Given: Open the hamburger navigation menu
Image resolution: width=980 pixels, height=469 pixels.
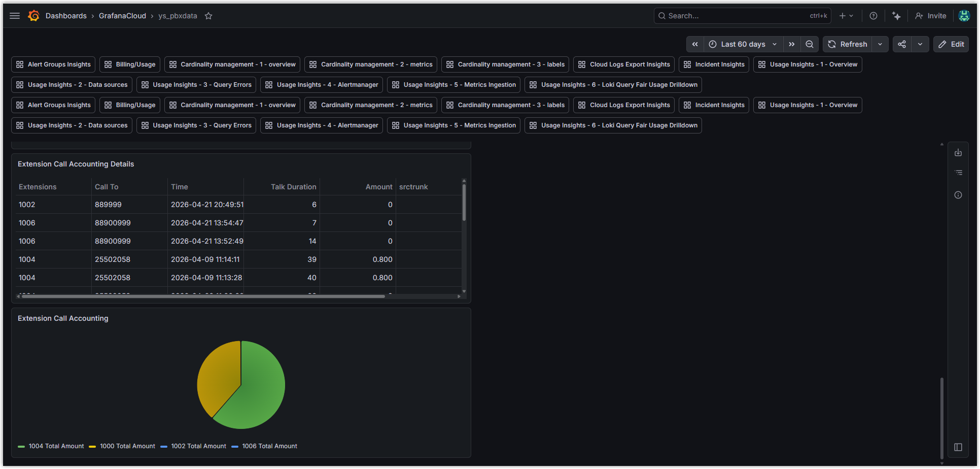Looking at the screenshot, I should (x=15, y=16).
